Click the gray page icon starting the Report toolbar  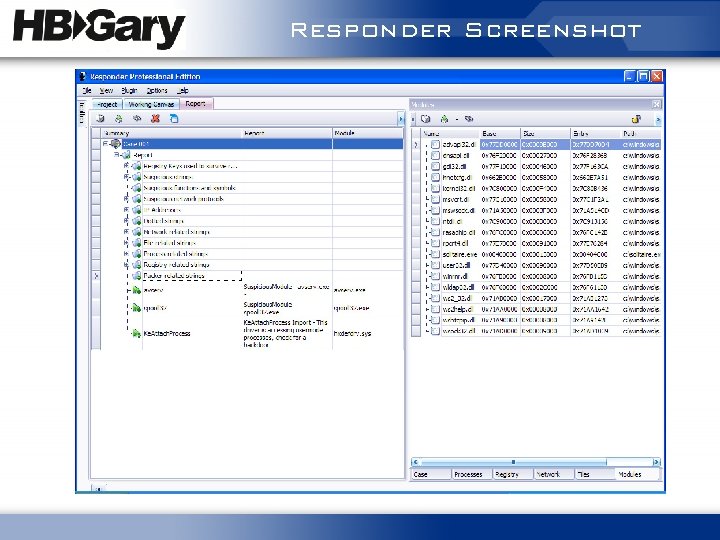pos(100,118)
